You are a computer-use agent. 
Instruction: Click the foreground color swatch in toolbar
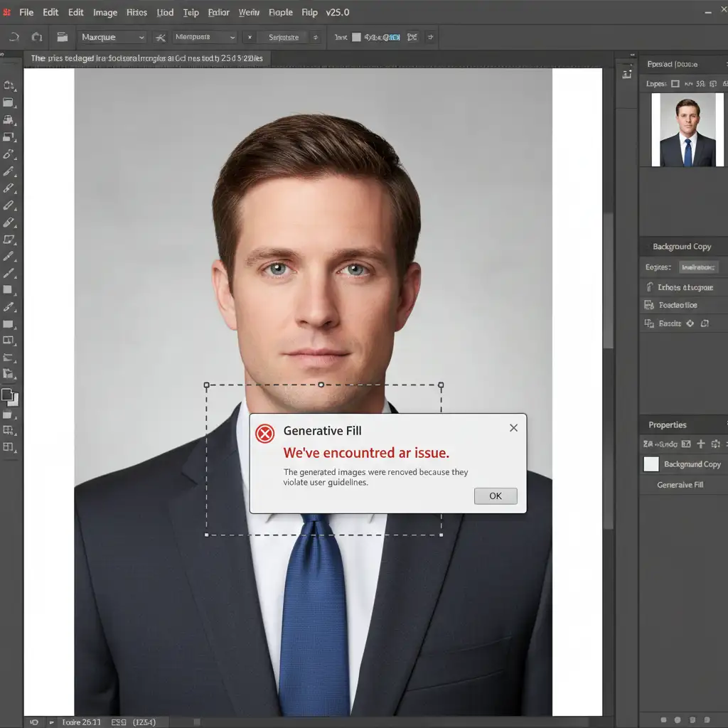(x=7, y=395)
